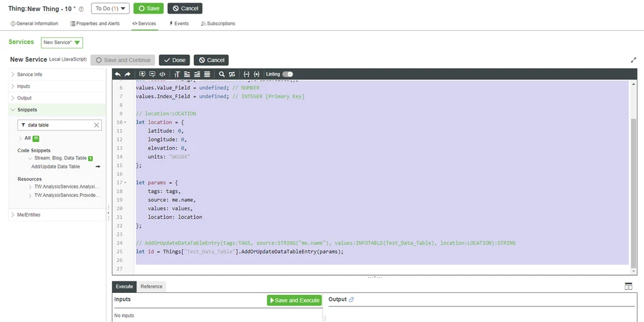Screen dimensions: 644x322
Task: Click the Resources heading
Action: [x=30, y=179]
